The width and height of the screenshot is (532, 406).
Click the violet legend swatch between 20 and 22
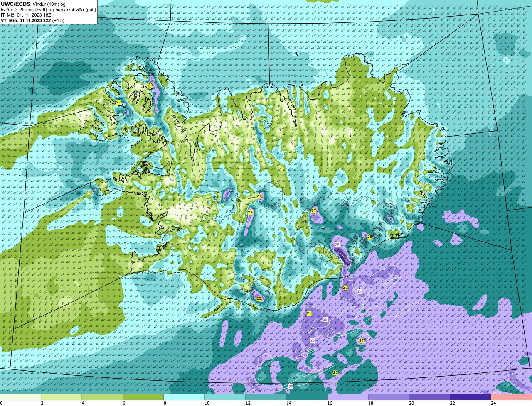tap(430, 397)
